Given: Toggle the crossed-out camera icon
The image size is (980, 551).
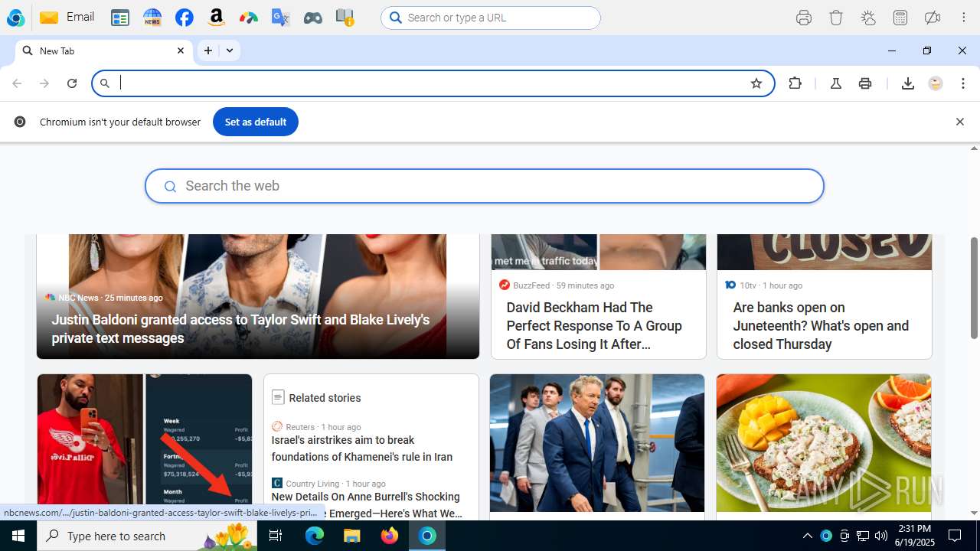Looking at the screenshot, I should coord(933,18).
